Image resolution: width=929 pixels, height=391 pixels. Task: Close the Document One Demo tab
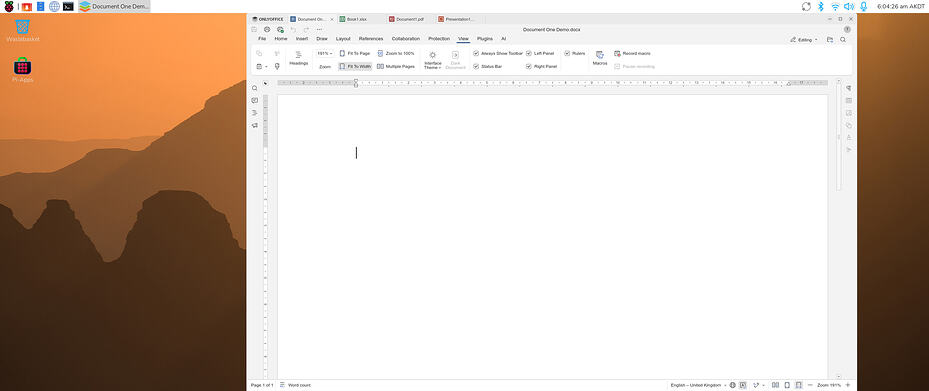[x=331, y=19]
